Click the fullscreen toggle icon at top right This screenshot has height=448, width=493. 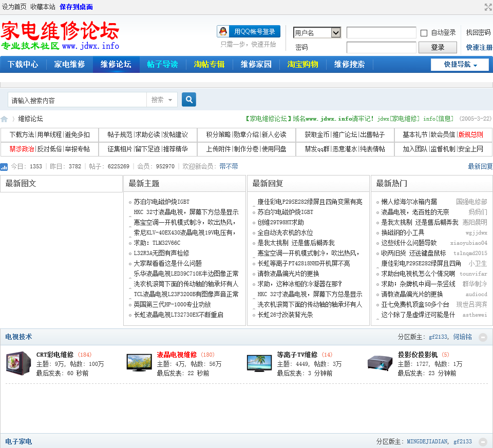click(488, 7)
